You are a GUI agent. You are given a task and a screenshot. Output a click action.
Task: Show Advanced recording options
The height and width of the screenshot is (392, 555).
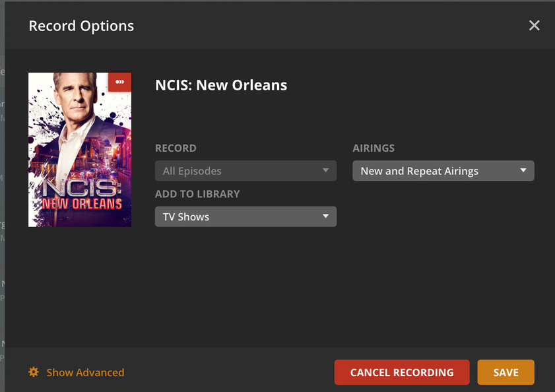[85, 373]
